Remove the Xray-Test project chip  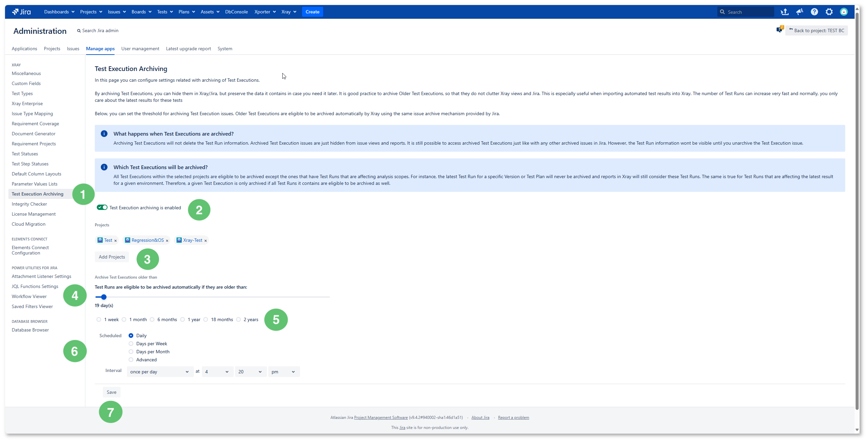(x=206, y=240)
